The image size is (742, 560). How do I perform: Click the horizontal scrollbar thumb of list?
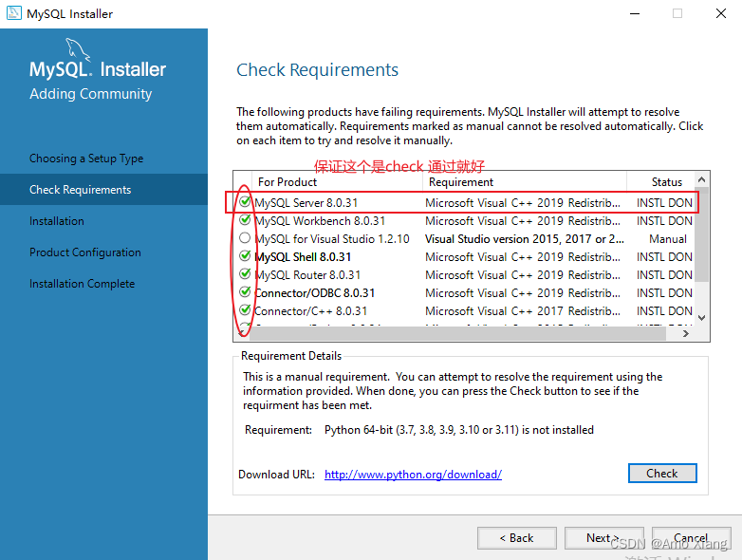coord(457,333)
